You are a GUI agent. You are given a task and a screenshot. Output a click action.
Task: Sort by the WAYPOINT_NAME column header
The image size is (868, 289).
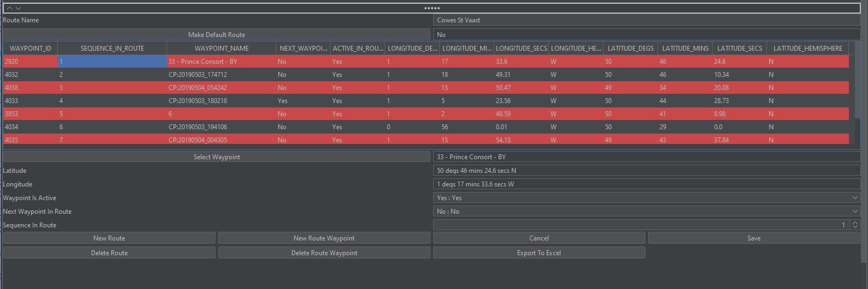point(222,49)
